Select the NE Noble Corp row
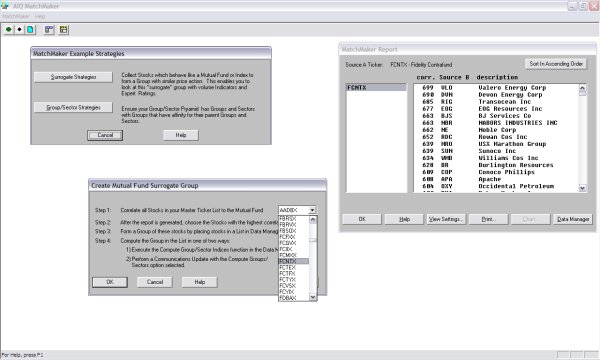600x360 pixels. click(x=496, y=130)
